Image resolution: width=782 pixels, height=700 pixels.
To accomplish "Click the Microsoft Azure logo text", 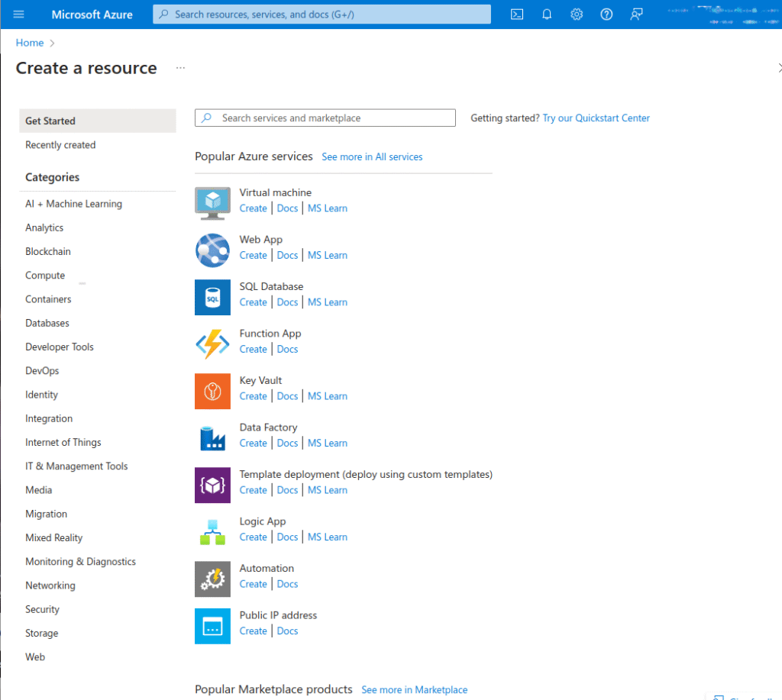I will click(x=92, y=15).
